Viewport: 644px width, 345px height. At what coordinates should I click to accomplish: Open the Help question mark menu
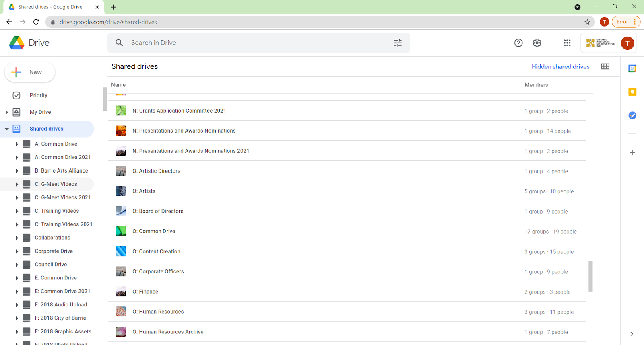click(x=518, y=43)
